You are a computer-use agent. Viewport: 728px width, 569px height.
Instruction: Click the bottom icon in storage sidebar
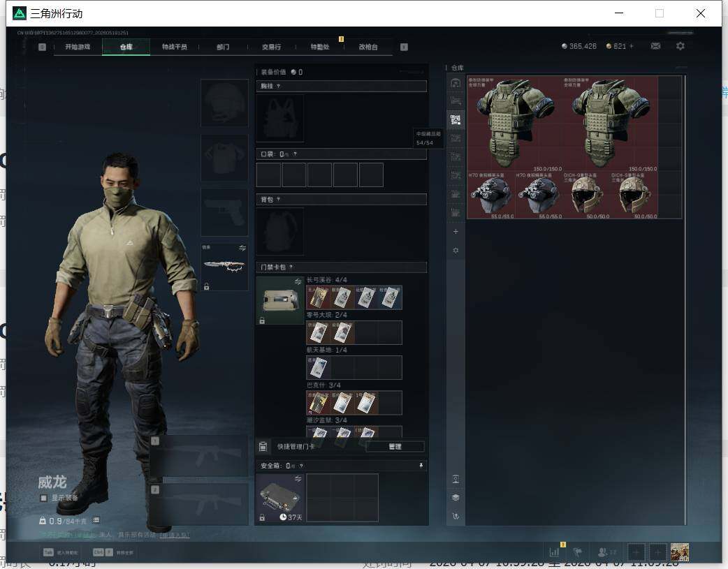coord(456,516)
